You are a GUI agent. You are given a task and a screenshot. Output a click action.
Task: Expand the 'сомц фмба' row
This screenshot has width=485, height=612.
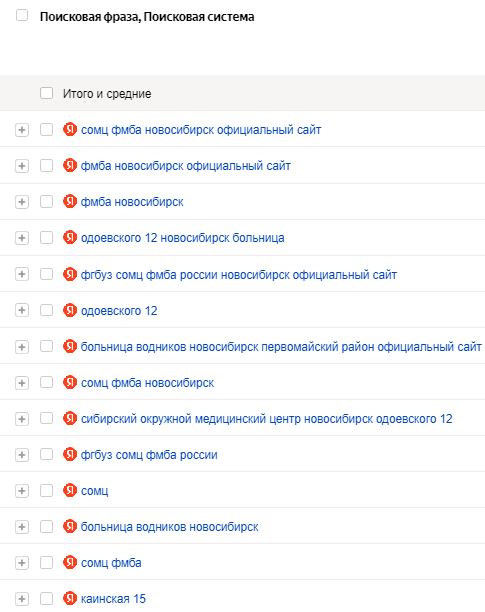coord(22,563)
